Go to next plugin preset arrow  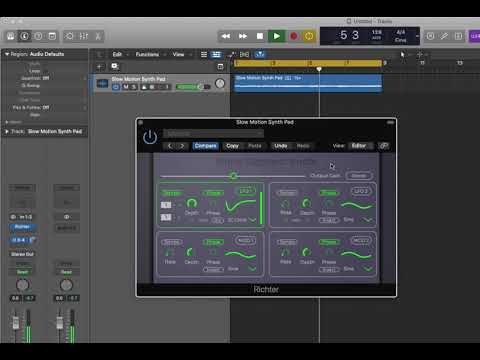(x=182, y=146)
